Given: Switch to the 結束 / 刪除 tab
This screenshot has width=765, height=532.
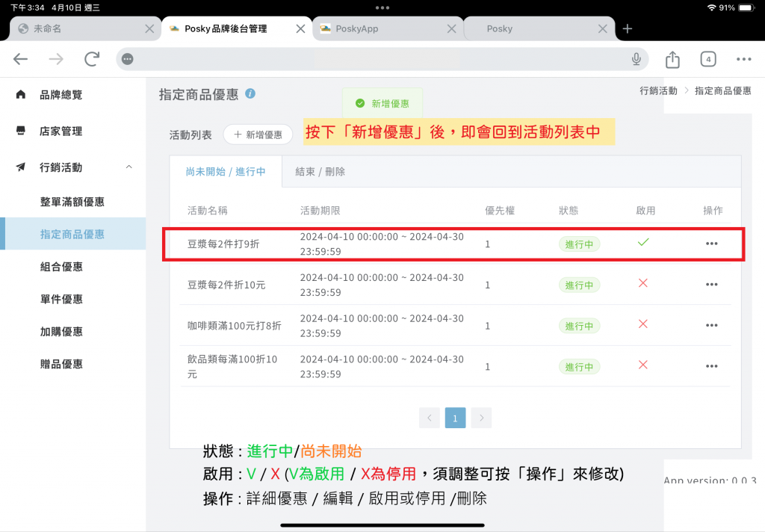Looking at the screenshot, I should click(x=320, y=172).
